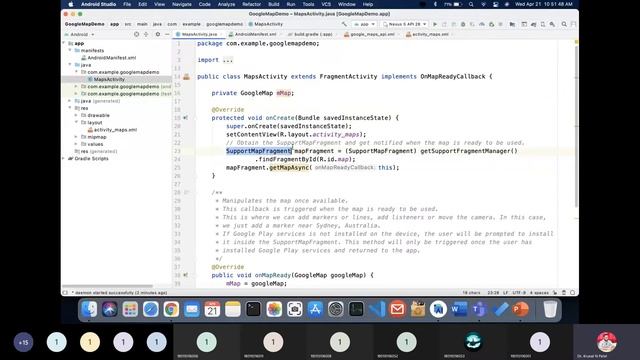
Task: Open Terminal from the Dock
Action: coord(253,309)
